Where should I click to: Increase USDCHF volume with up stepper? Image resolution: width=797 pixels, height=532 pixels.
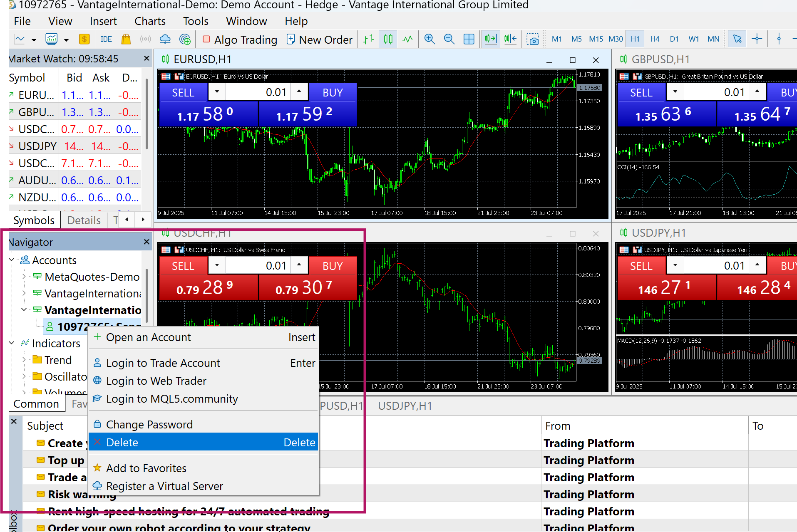point(299,265)
